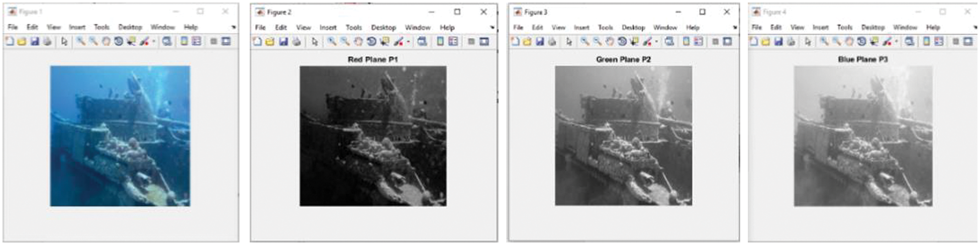Click the Hide Plot Tools button in Figure 3
This screenshot has height=245, width=980.
coord(715,42)
